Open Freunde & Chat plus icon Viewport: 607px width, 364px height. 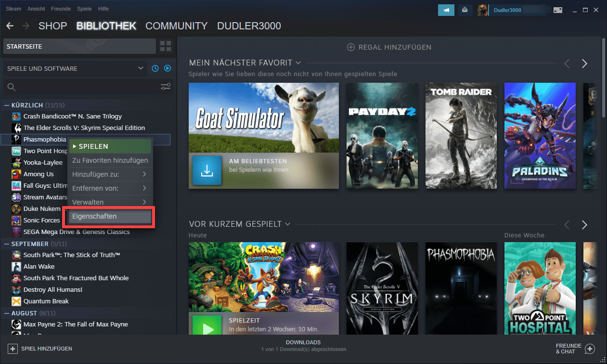pos(590,349)
